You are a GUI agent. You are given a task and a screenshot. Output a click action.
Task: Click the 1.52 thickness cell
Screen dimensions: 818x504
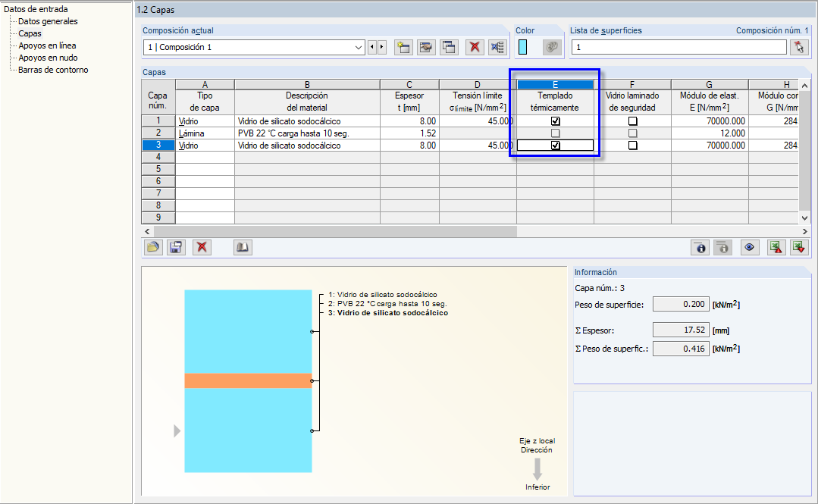(409, 133)
